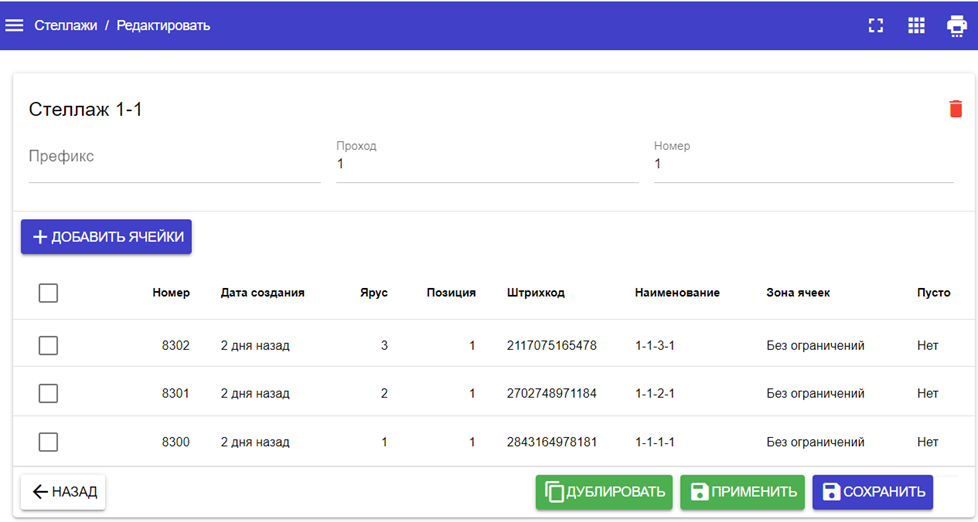Sort by Дата создания column header

[x=262, y=293]
